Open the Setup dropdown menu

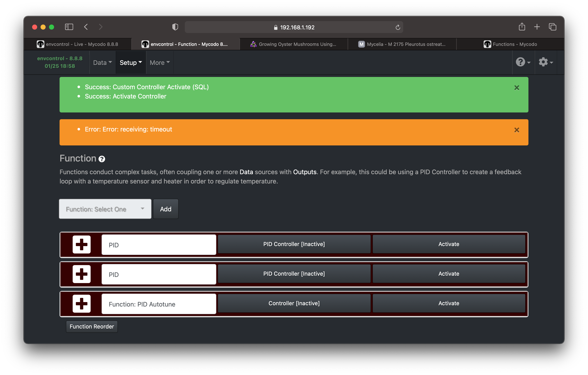coord(131,63)
